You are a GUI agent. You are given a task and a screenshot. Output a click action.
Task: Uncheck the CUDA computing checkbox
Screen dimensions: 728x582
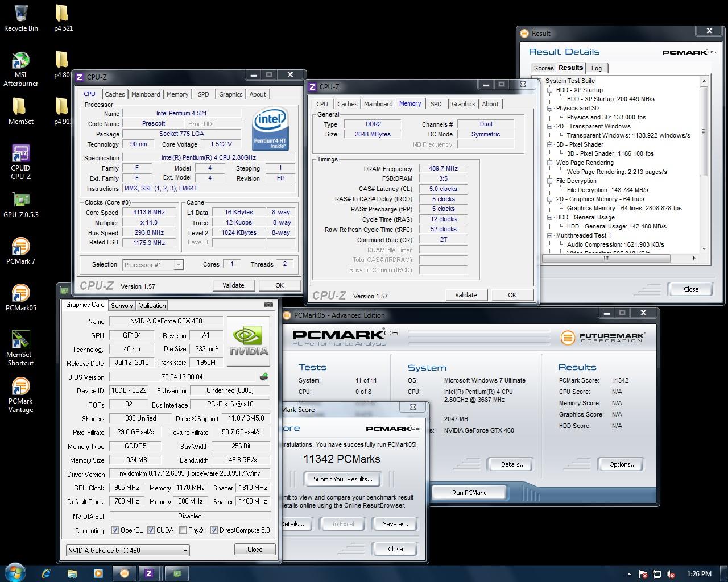tap(151, 530)
